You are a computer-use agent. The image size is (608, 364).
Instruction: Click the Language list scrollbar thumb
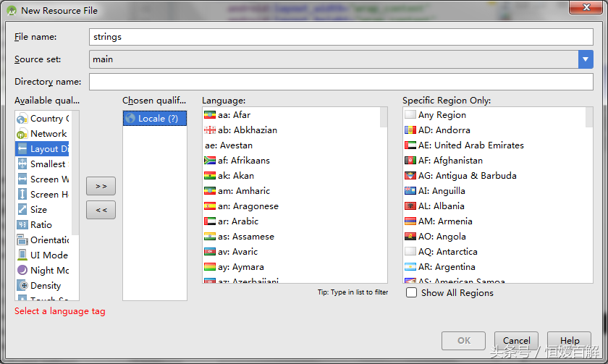384,117
